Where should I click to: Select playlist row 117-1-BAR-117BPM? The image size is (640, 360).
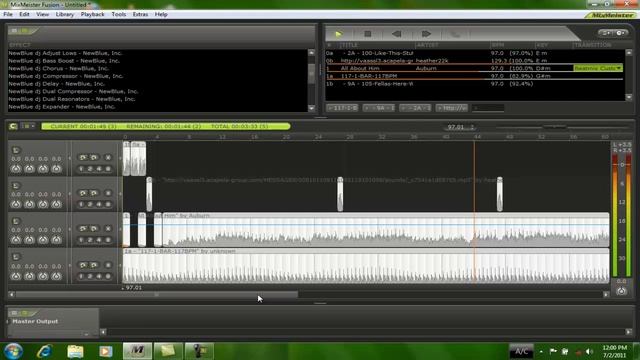click(x=475, y=76)
